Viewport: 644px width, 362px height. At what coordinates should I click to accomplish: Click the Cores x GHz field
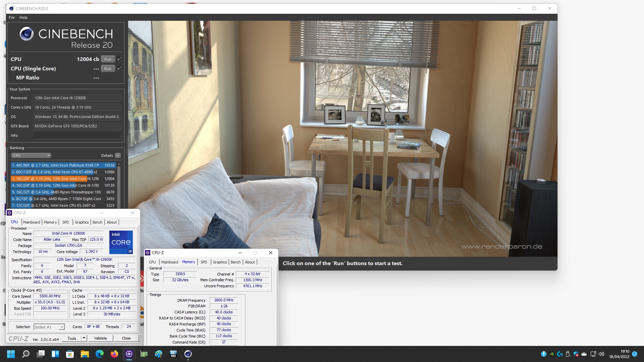[77, 107]
